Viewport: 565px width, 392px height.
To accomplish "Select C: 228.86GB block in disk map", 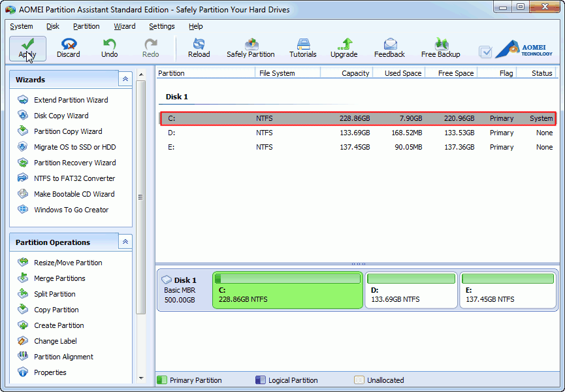I will [x=287, y=290].
